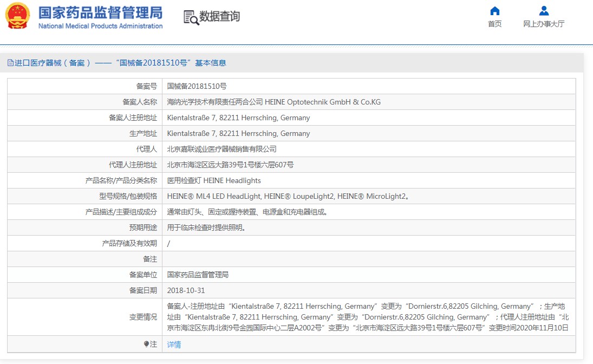Click the 备案人注册地址 label
The image size is (593, 364).
coord(133,118)
